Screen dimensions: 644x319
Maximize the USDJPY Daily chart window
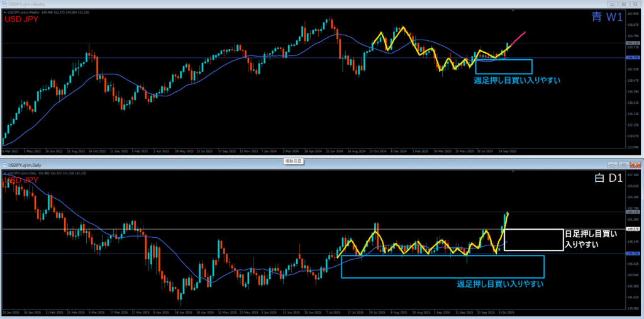625,165
